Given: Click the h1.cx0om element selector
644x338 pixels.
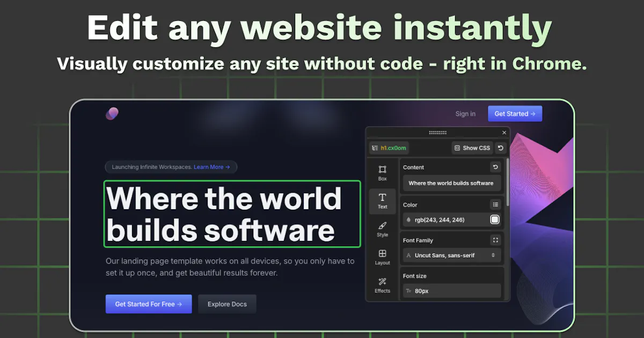Looking at the screenshot, I should [x=389, y=148].
